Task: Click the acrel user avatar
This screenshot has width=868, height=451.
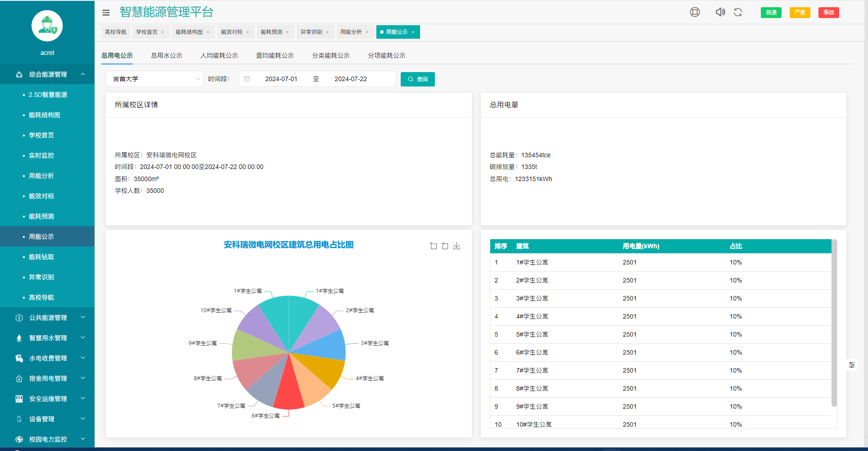Action: click(x=47, y=26)
